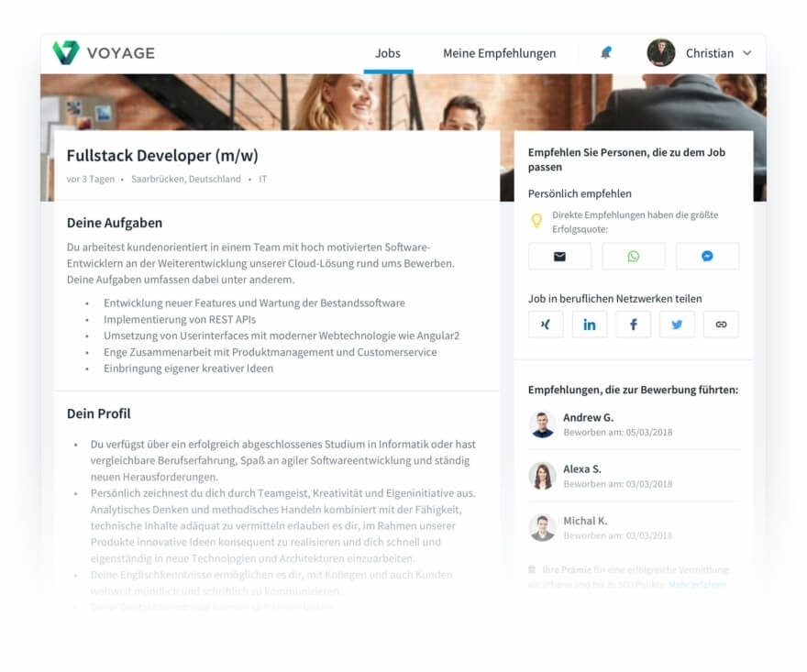Click the Mehr erfahren link

(x=697, y=585)
